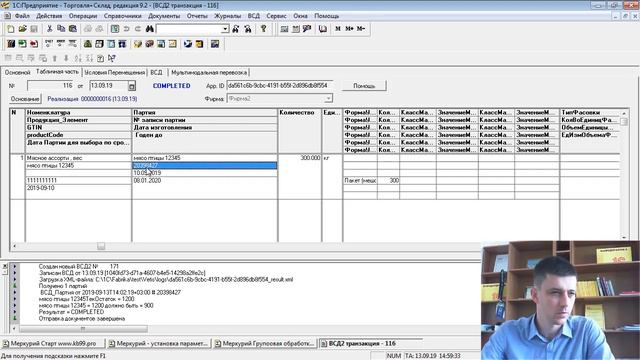Click the question mark Help icon
Image resolution: width=640 pixels, height=360 pixels.
tap(264, 29)
